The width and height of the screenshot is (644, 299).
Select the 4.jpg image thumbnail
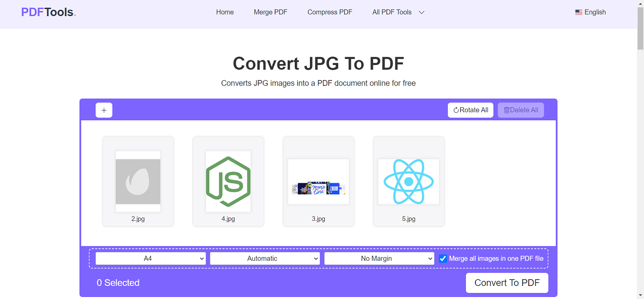(x=228, y=181)
